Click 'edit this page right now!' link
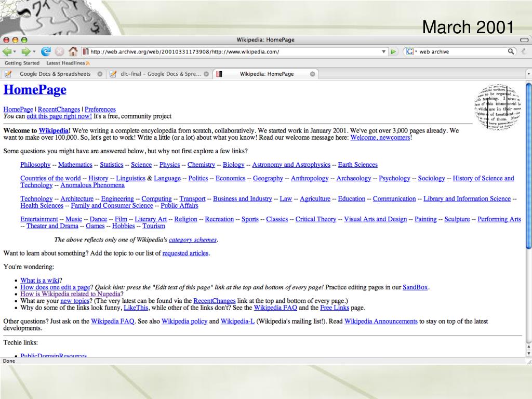The image size is (532, 399). pyautogui.click(x=59, y=116)
